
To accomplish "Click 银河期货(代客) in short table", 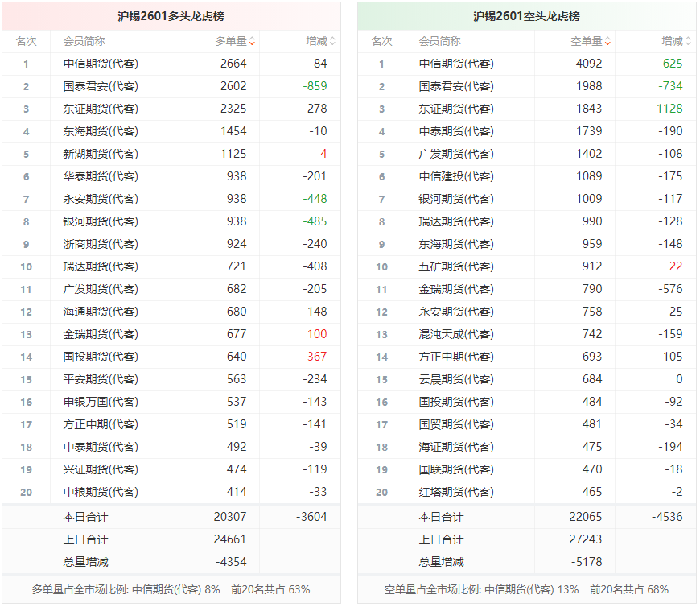I will pos(456,199).
